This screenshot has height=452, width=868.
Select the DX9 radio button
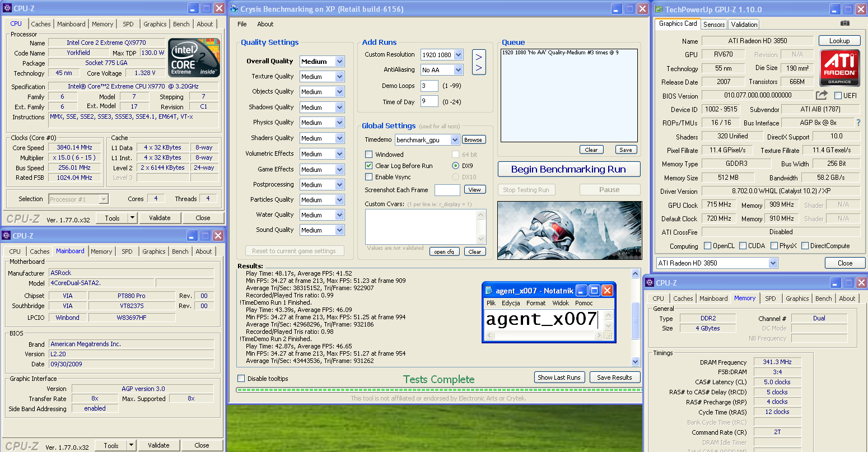coord(455,166)
